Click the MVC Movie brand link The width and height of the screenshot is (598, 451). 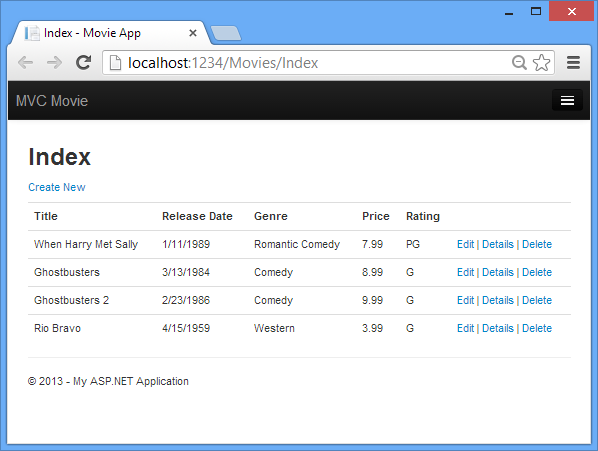(52, 101)
